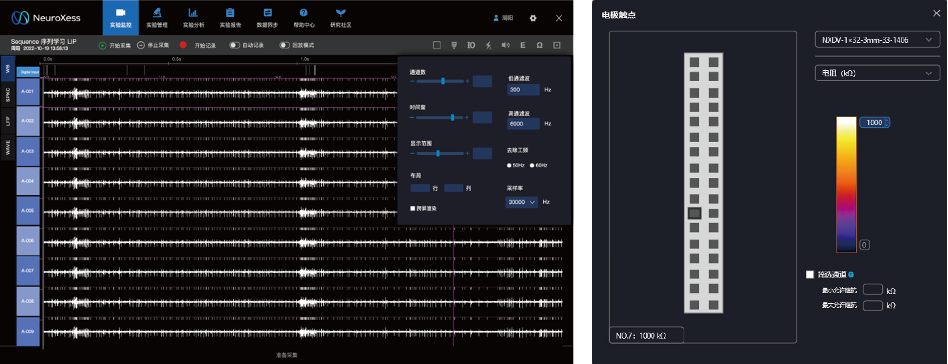Select channel A-007 label

pyautogui.click(x=28, y=270)
